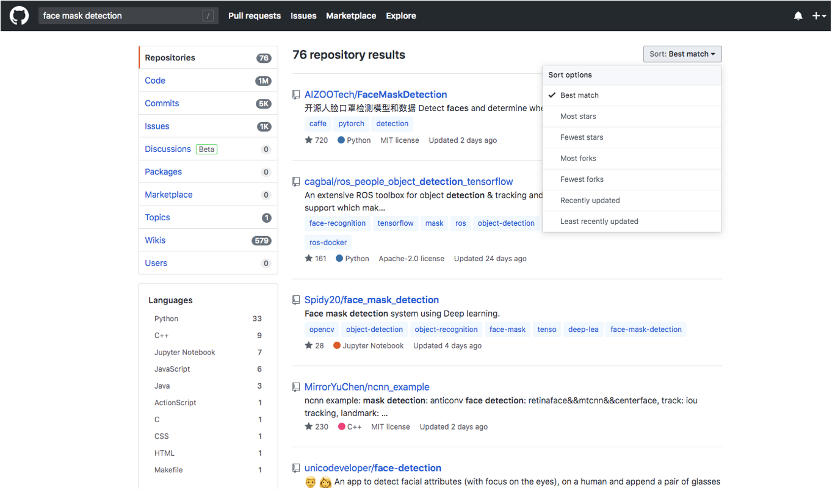
Task: Open the Sort: Best match dropdown
Action: (682, 54)
